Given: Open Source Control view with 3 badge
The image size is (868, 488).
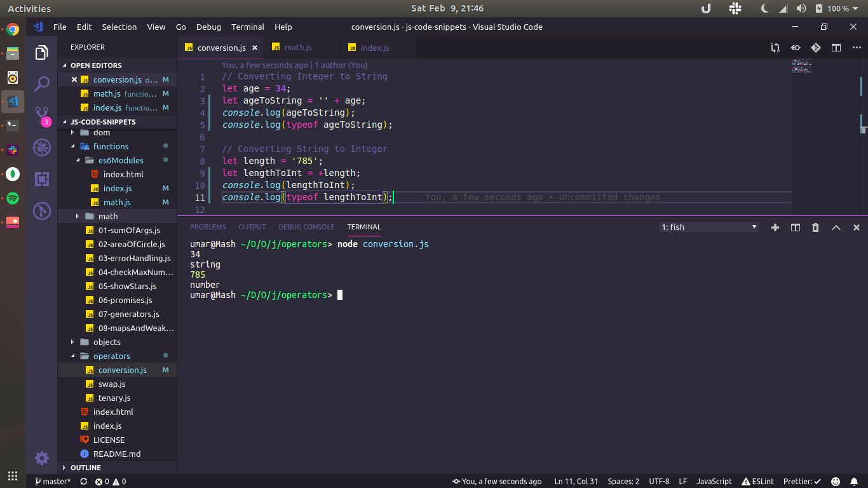Looking at the screenshot, I should point(42,116).
